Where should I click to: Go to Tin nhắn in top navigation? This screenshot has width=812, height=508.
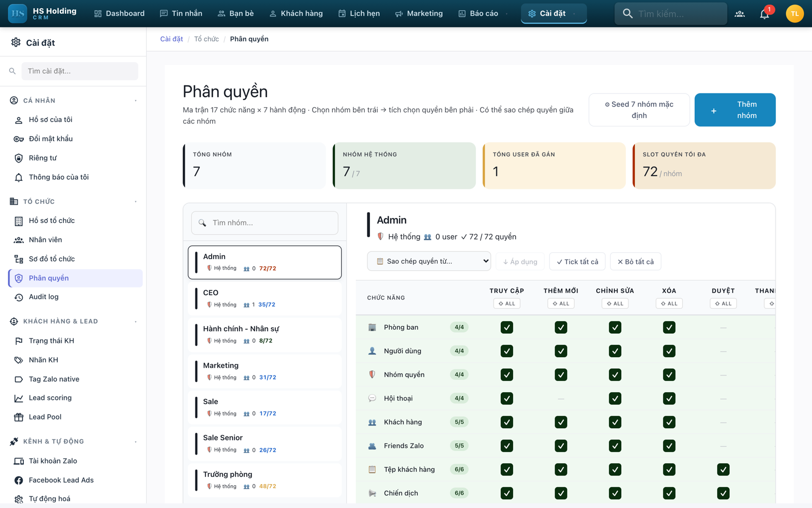[x=181, y=14]
